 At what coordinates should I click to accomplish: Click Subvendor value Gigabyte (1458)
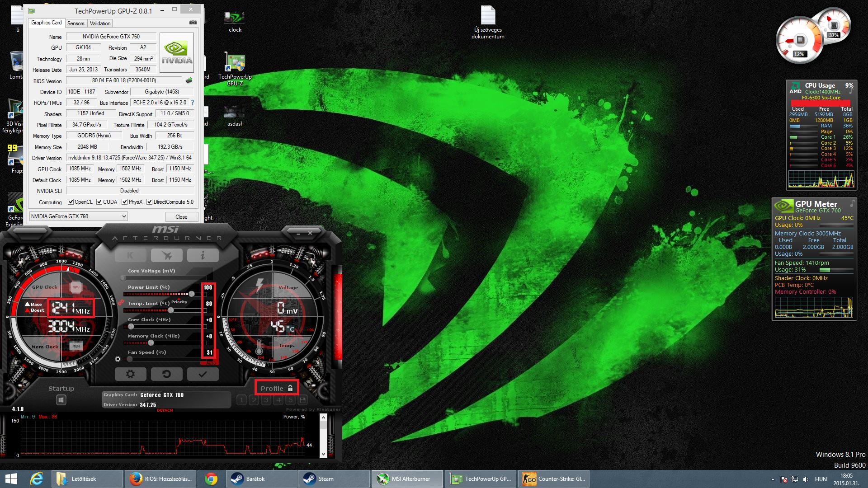click(162, 92)
